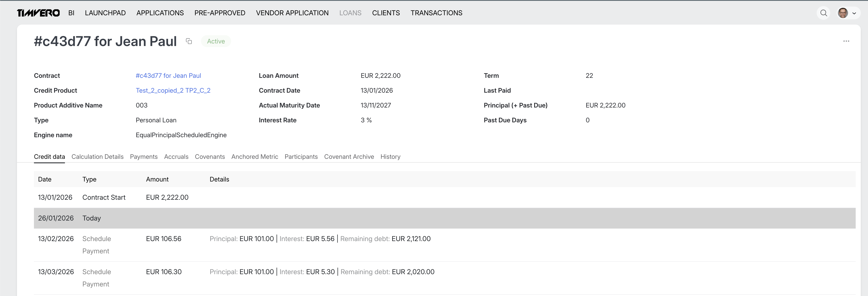
Task: Switch to the Calculation Details tab
Action: [x=97, y=156]
